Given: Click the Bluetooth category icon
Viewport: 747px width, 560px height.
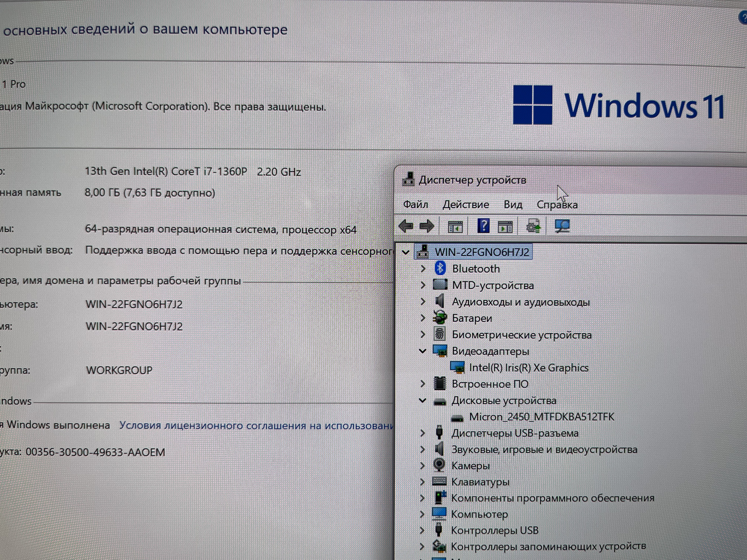Looking at the screenshot, I should 440,268.
